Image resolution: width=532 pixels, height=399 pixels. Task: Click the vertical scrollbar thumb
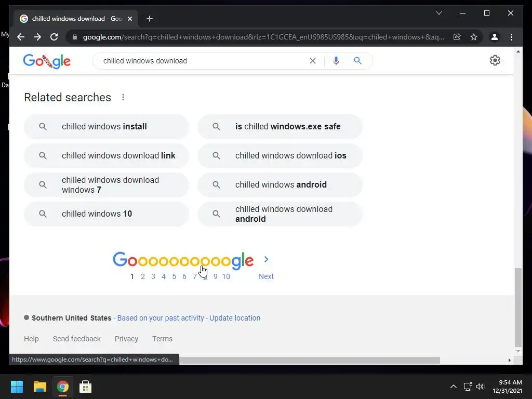pyautogui.click(x=518, y=308)
